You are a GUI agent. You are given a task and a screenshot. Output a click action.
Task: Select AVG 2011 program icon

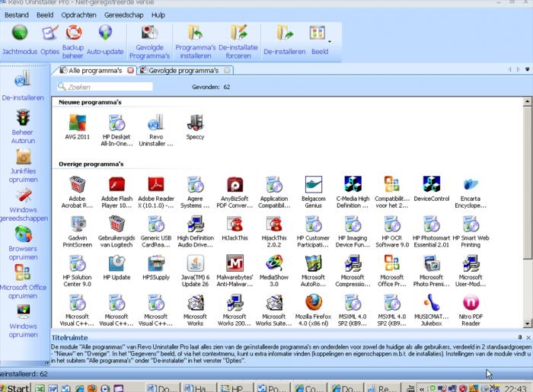(78, 127)
